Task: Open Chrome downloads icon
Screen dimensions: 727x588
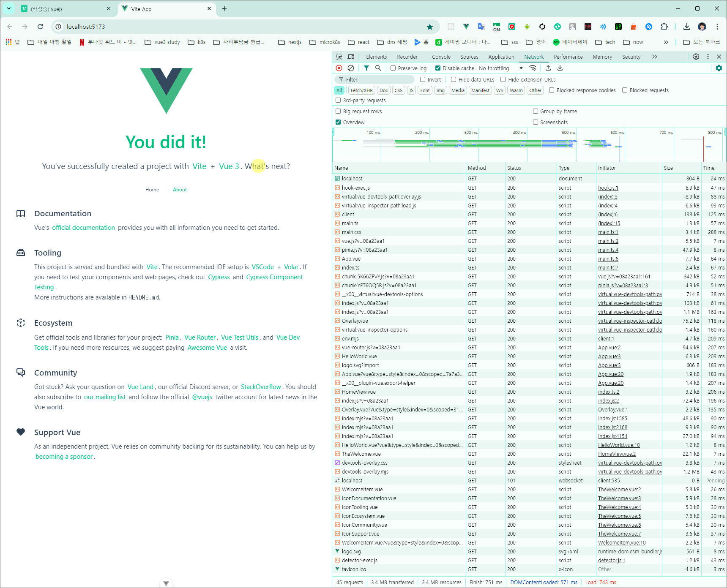Action: (x=687, y=27)
